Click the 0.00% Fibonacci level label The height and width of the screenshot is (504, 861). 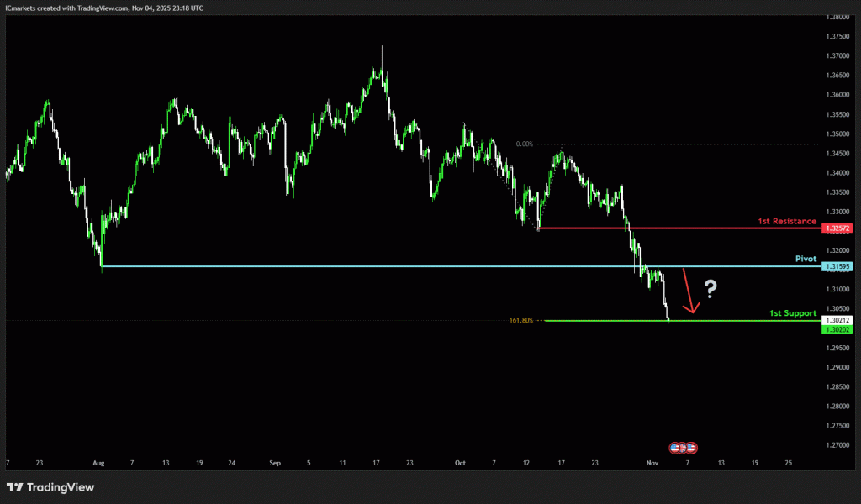click(x=525, y=144)
